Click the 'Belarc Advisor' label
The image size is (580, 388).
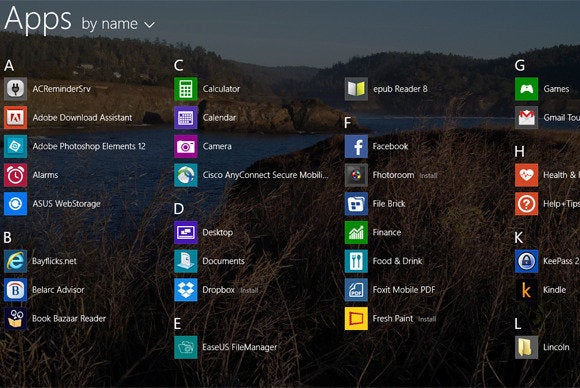click(58, 290)
